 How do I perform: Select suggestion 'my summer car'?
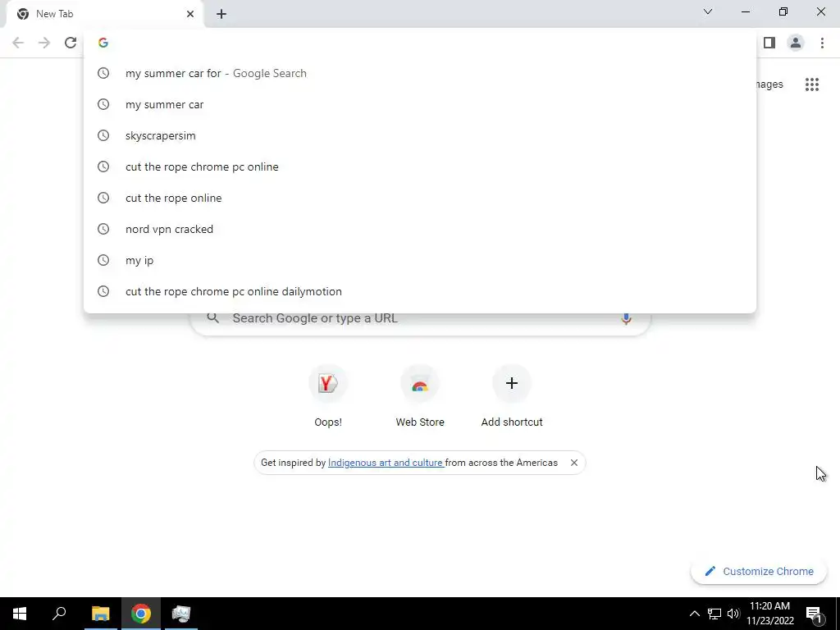[x=420, y=104]
